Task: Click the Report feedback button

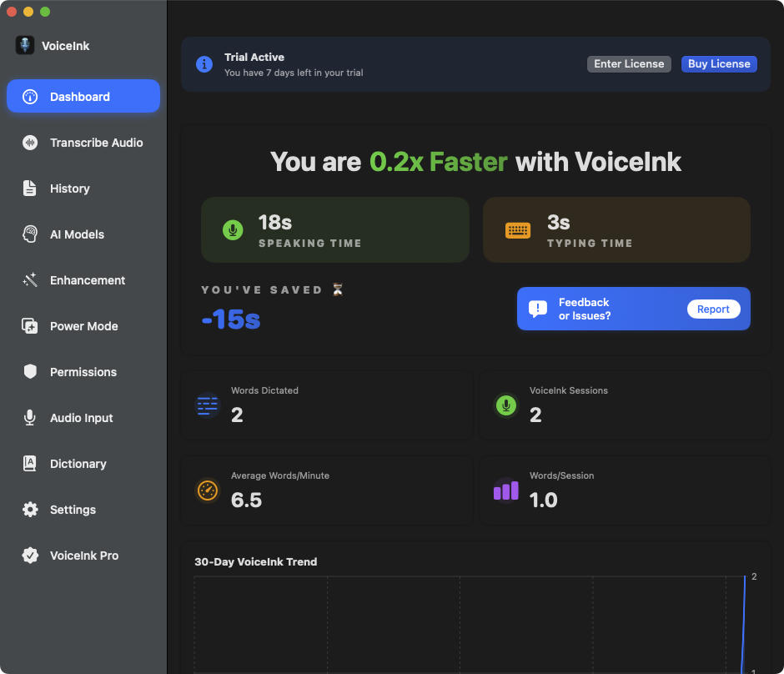Action: click(713, 309)
